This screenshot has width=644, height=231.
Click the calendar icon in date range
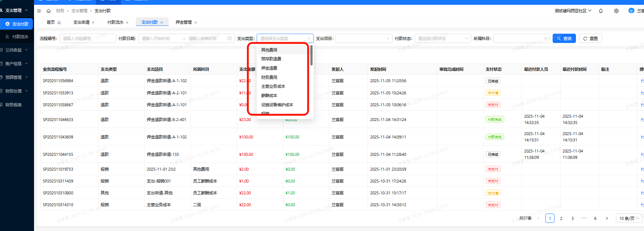pos(229,38)
